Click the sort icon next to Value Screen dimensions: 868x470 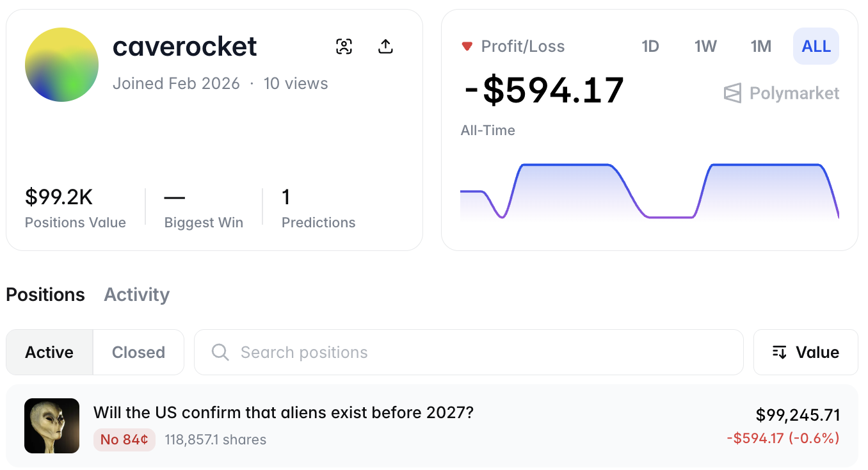(779, 352)
